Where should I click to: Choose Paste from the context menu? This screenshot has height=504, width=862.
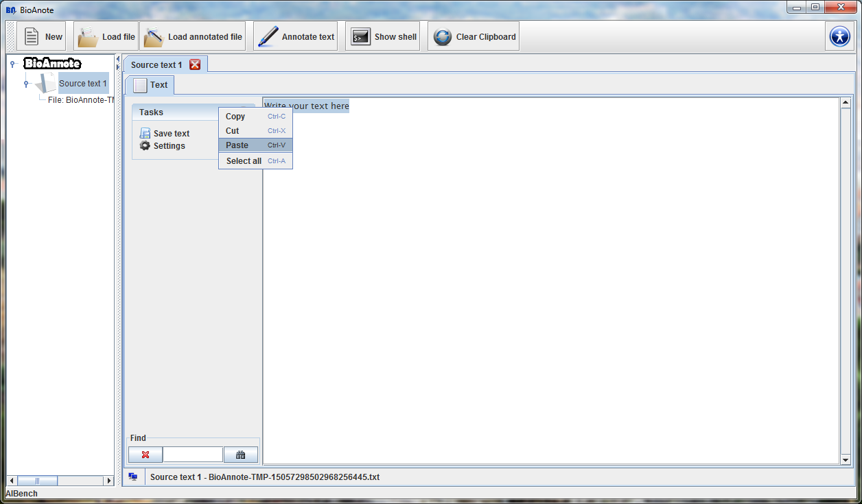tap(237, 145)
